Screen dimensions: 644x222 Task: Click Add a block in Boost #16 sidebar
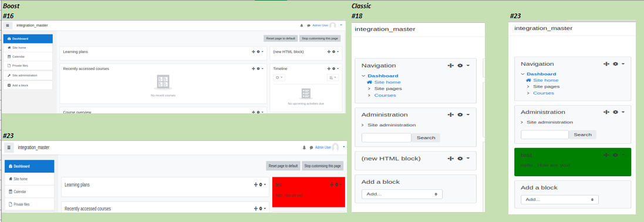pos(28,86)
